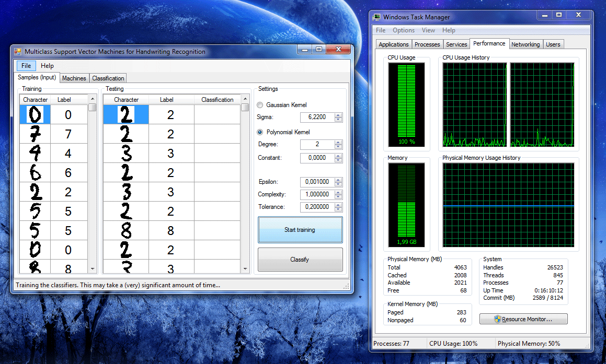Click the shield icon on Resource Monitor button
This screenshot has width=606, height=364.
pos(497,319)
